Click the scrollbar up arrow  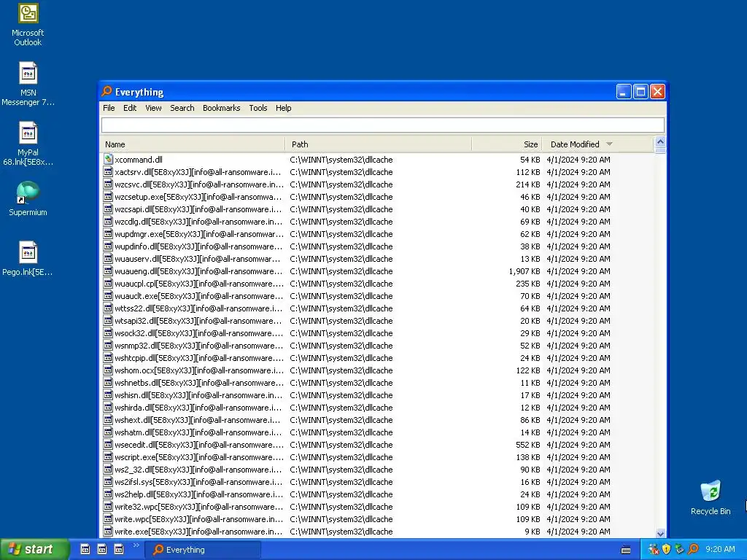coord(660,142)
